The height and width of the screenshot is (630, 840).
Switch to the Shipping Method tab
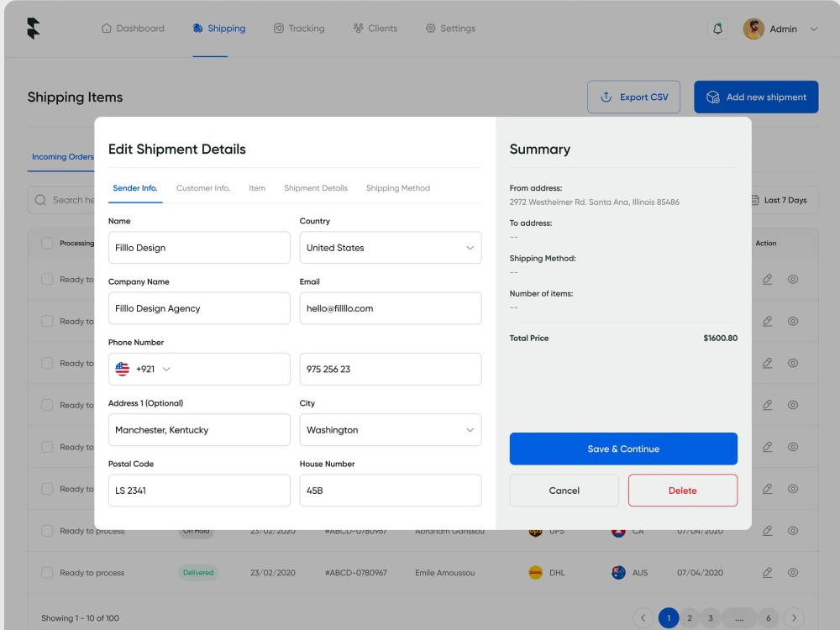point(398,188)
